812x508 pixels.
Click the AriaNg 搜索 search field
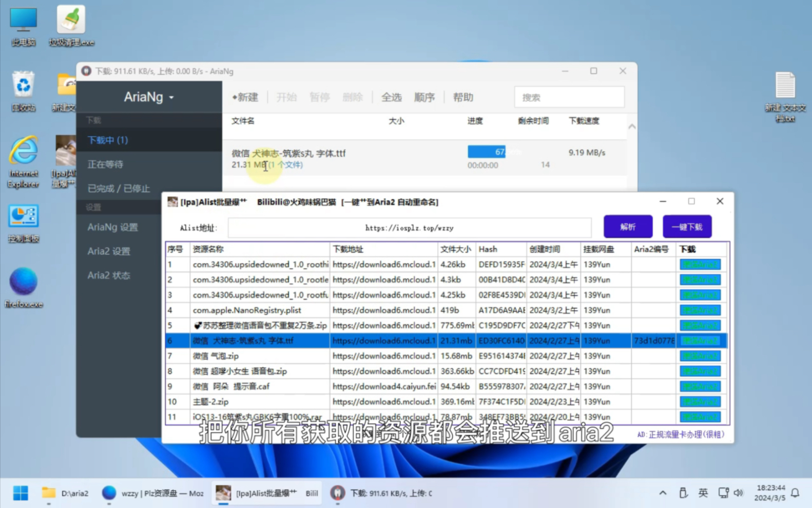click(x=569, y=97)
